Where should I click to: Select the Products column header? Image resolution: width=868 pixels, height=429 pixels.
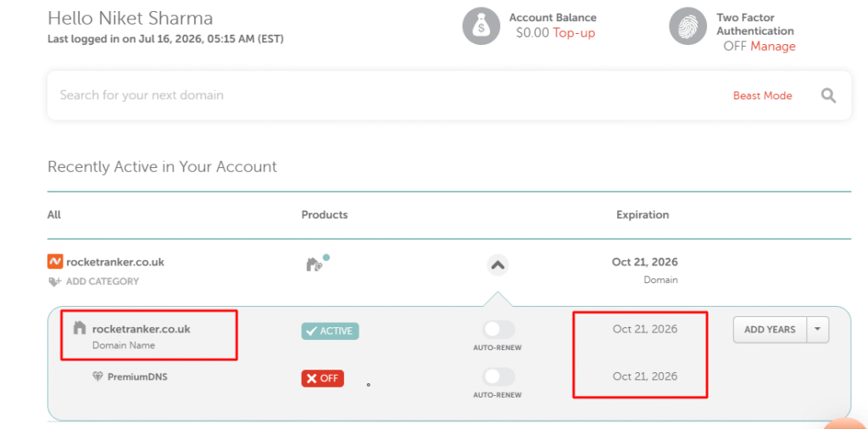(x=325, y=214)
